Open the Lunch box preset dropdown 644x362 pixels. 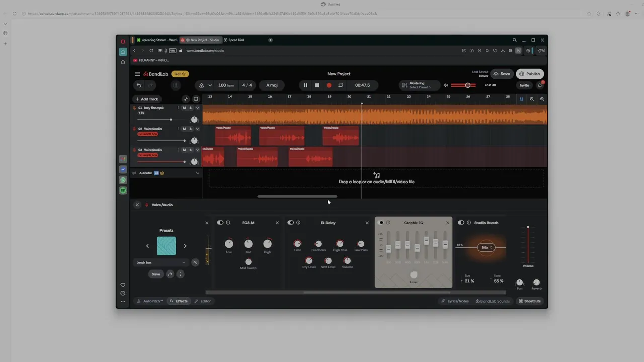(x=161, y=262)
